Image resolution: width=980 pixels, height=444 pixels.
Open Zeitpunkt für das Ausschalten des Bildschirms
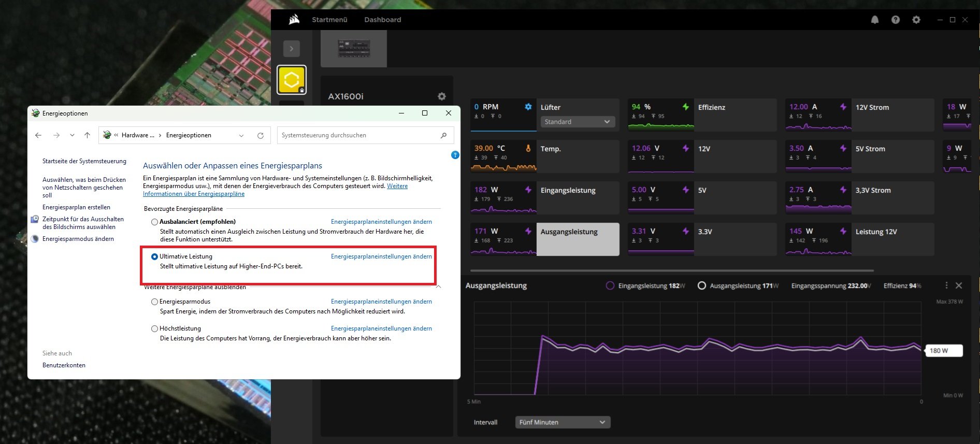pyautogui.click(x=83, y=223)
